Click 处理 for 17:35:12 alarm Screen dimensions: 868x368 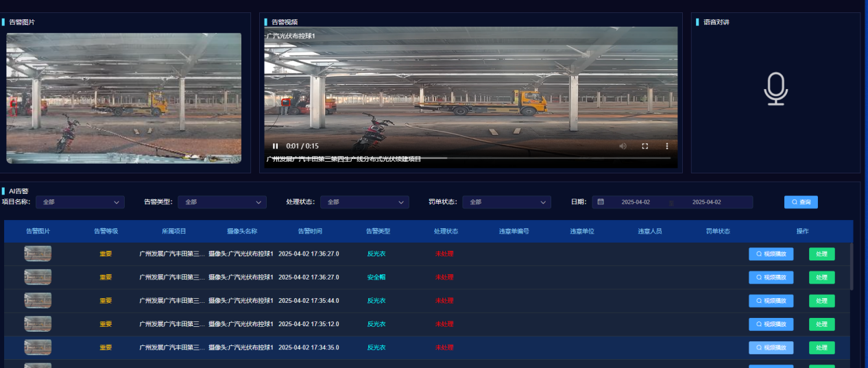pos(822,324)
